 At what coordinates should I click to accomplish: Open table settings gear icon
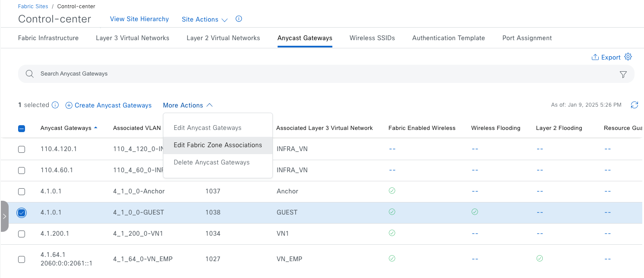coord(628,57)
